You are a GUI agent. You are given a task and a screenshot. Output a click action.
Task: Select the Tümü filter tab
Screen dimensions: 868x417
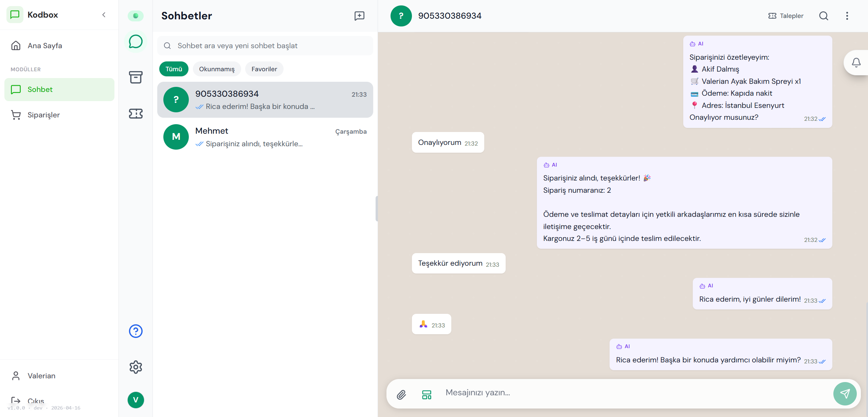click(174, 69)
